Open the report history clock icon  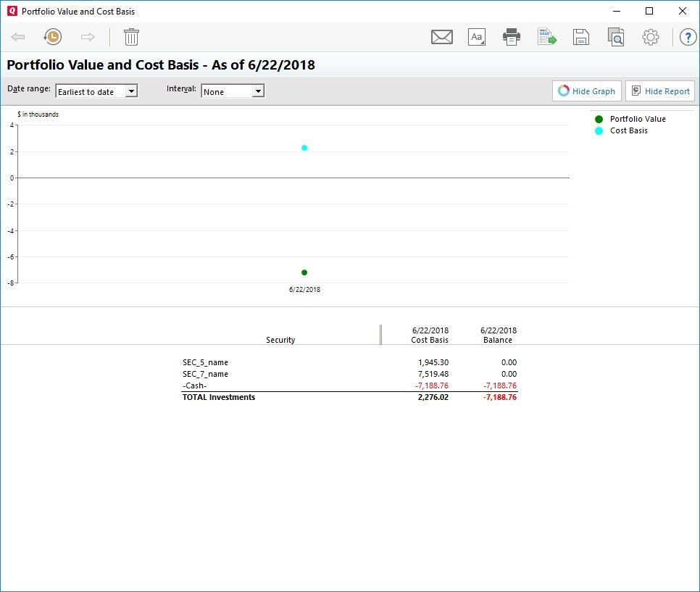pos(52,37)
